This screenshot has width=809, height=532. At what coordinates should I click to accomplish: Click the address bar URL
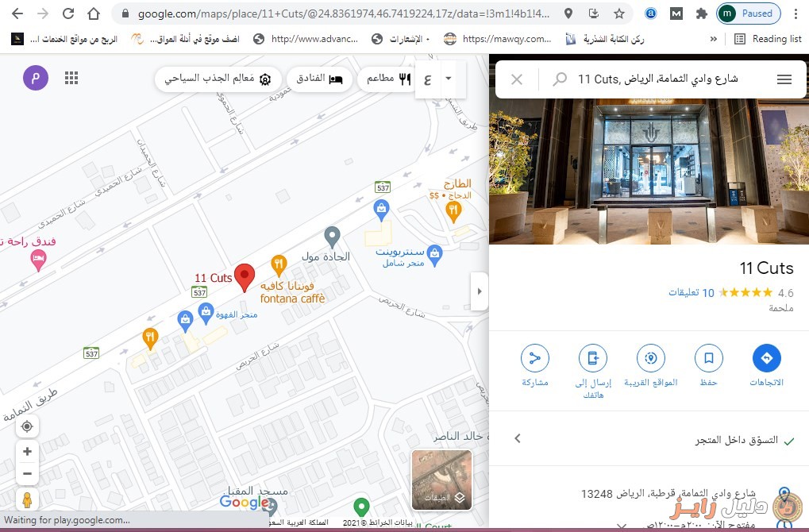pos(343,14)
